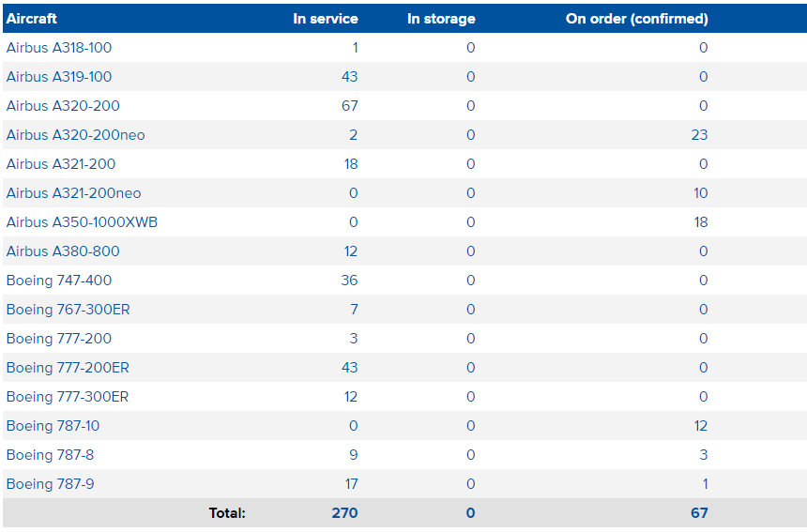Open the Boeing 747-400 link
Screen dimensions: 807x532
59,281
